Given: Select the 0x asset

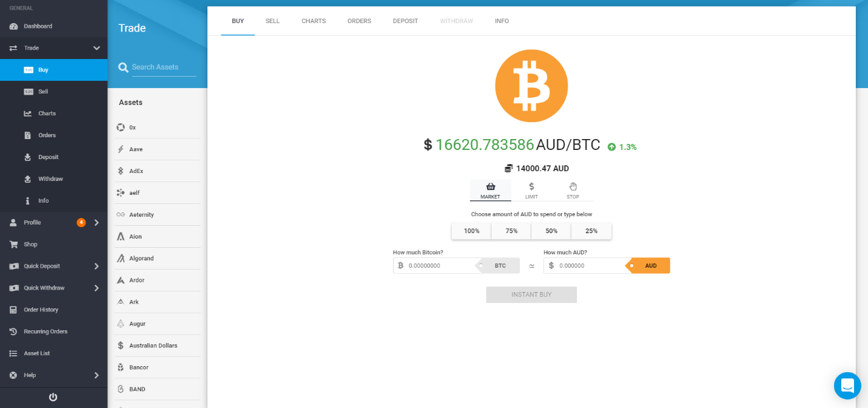Looking at the screenshot, I should click(157, 127).
